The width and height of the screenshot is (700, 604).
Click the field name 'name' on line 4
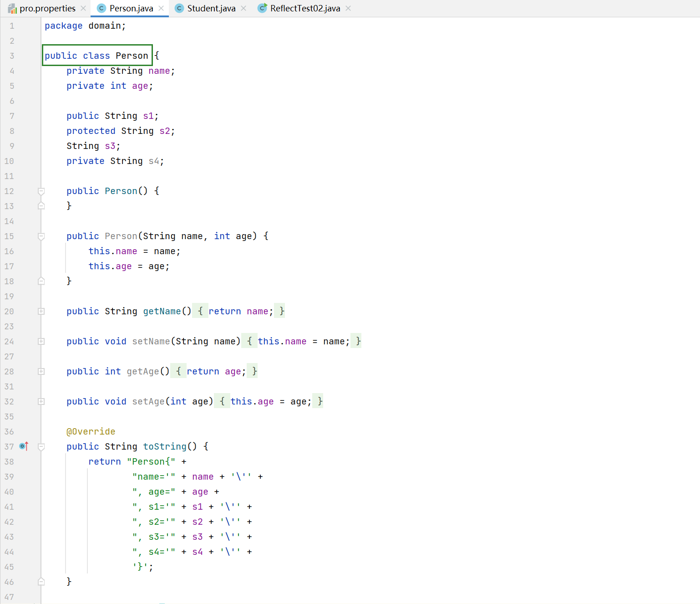(159, 71)
